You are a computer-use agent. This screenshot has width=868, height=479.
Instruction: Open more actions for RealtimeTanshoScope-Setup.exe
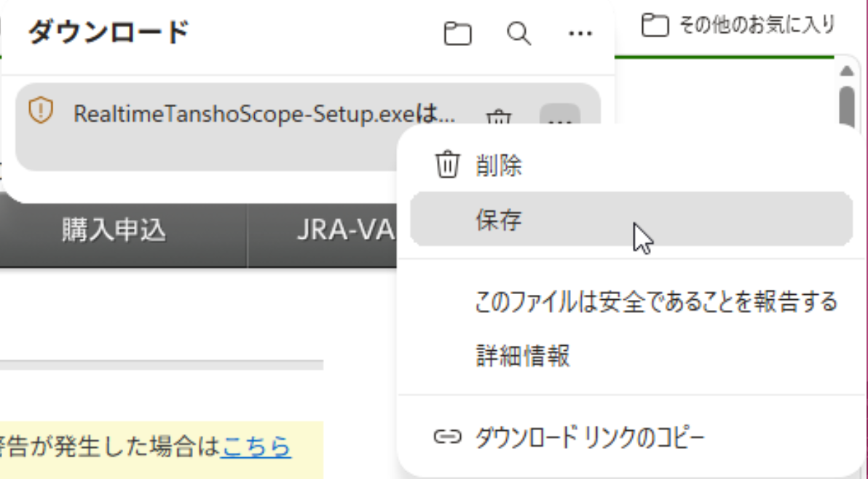[560, 115]
